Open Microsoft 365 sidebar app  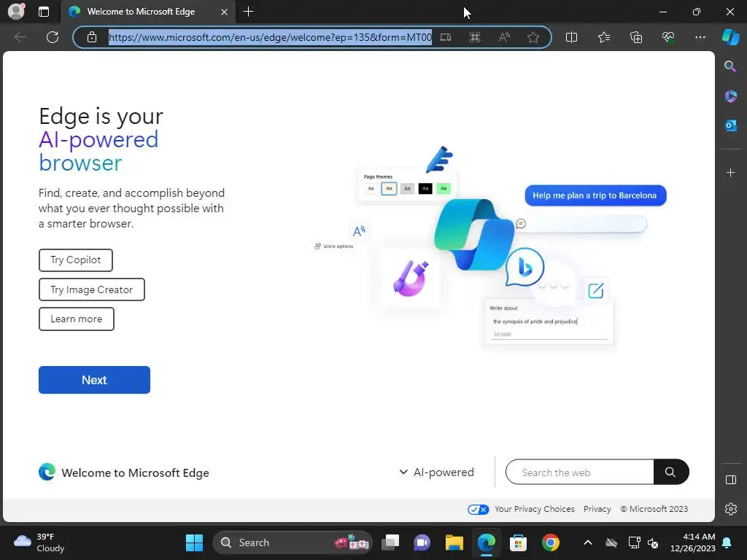click(730, 96)
